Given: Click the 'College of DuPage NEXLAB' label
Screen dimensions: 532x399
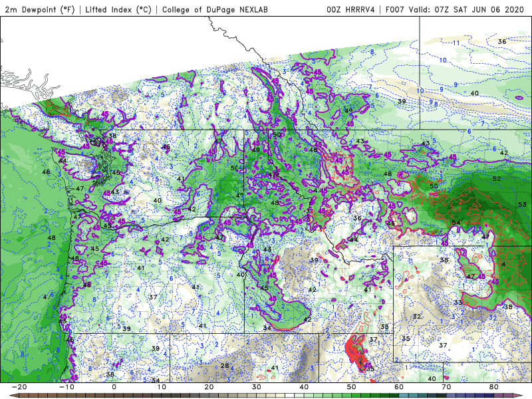Looking at the screenshot, I should click(215, 9).
